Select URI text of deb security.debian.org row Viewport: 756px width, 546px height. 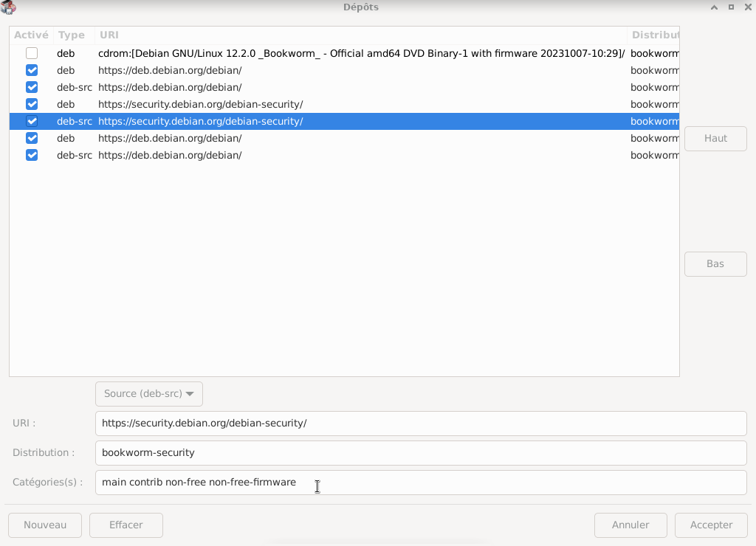point(201,105)
